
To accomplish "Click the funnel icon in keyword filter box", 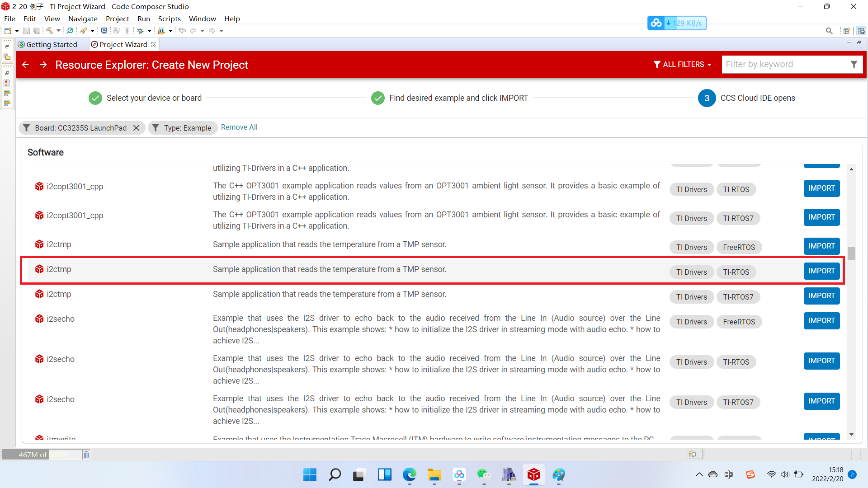I will click(854, 65).
